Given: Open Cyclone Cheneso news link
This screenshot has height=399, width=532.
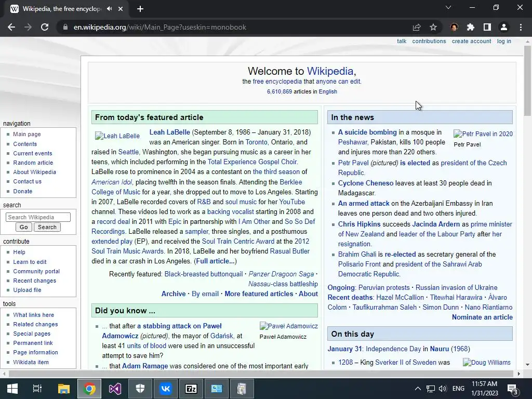Looking at the screenshot, I should click(x=366, y=183).
